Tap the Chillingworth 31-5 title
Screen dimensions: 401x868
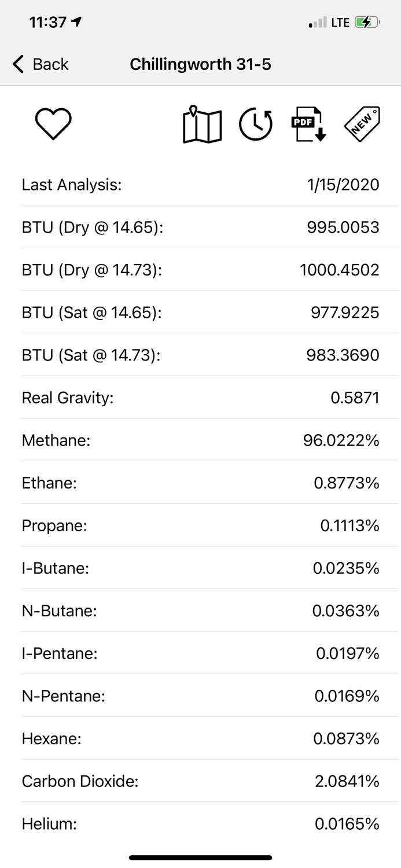click(x=201, y=64)
